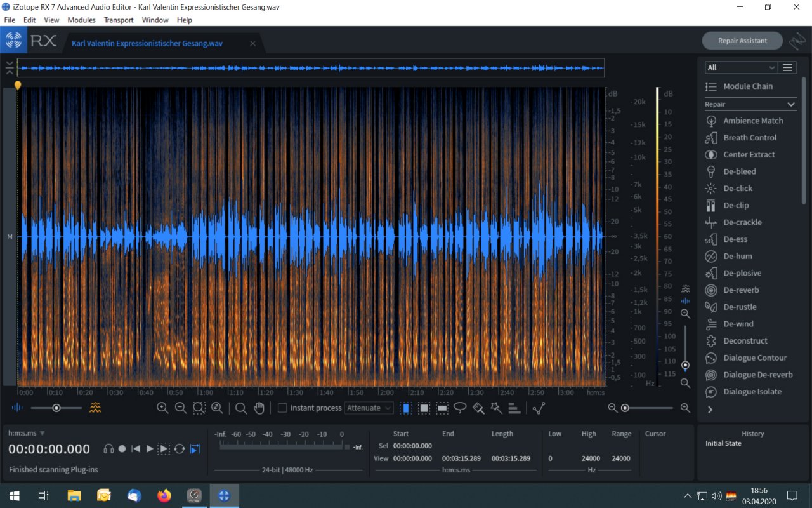Open the De-hum module
Image resolution: width=812 pixels, height=508 pixels.
[728, 257]
